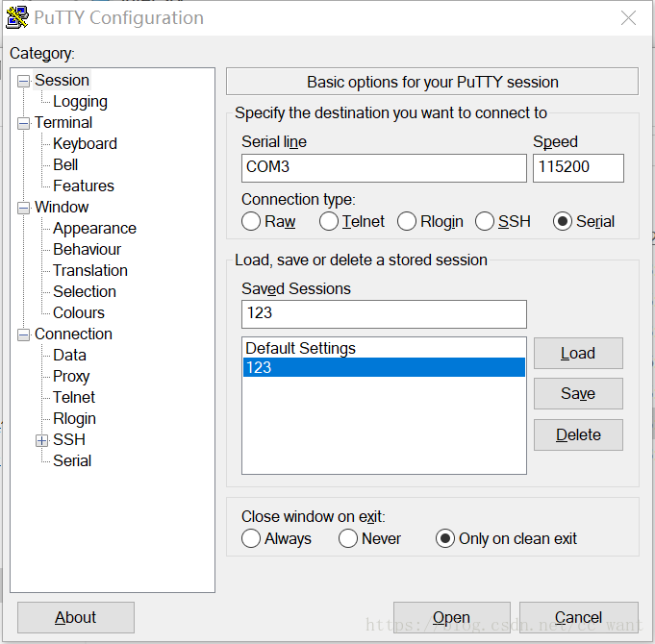Collapse the Session tree node

tap(24, 81)
